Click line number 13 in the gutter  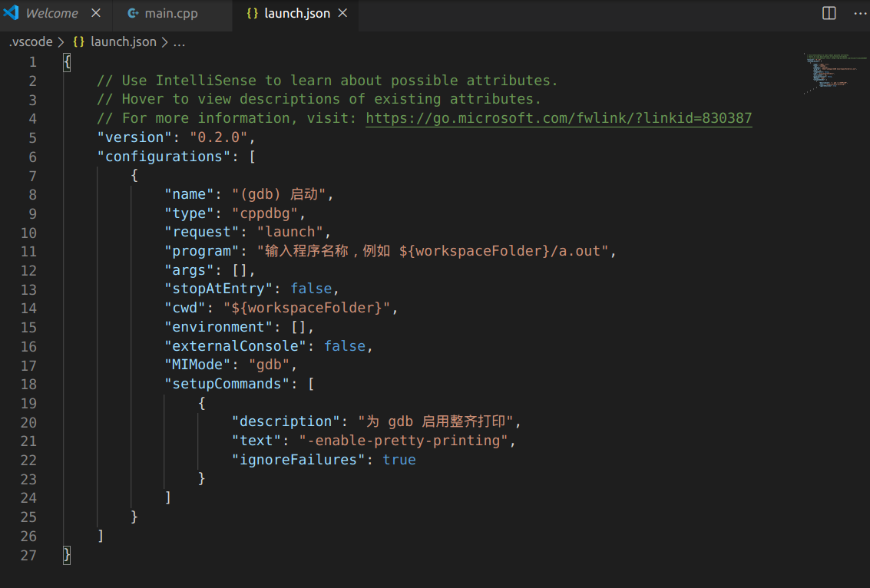point(28,289)
